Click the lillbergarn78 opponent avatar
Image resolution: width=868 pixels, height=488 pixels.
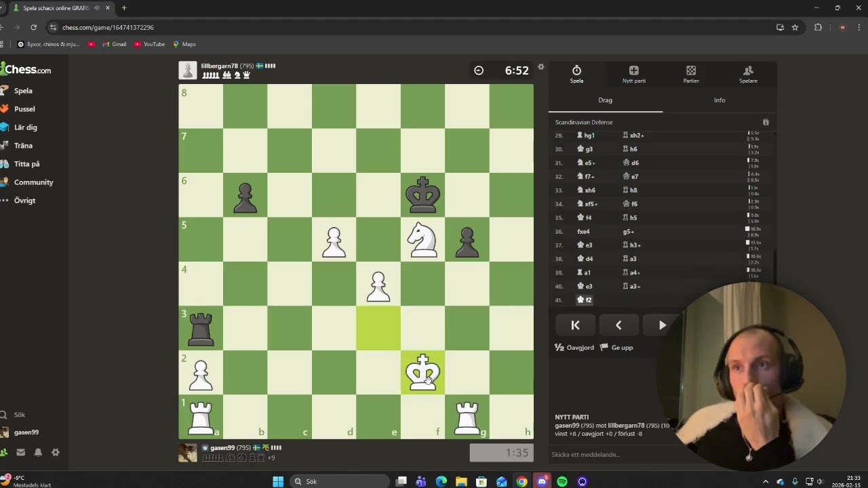(x=188, y=70)
